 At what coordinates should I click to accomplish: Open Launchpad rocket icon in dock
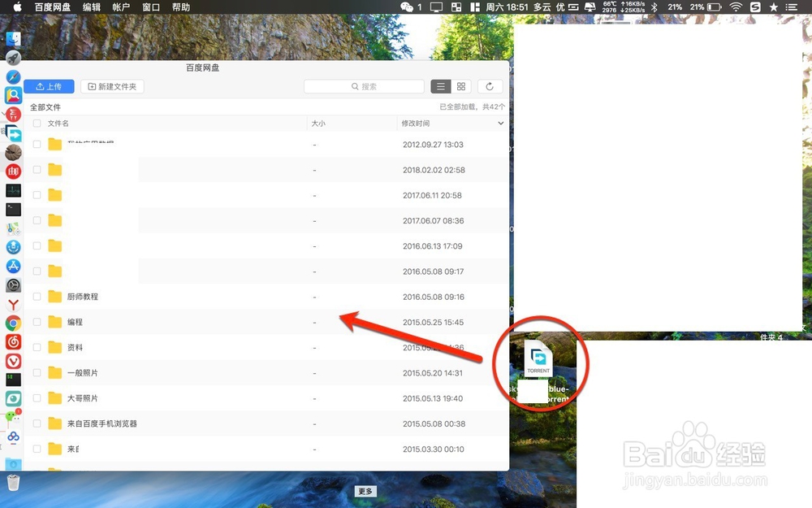click(x=14, y=58)
